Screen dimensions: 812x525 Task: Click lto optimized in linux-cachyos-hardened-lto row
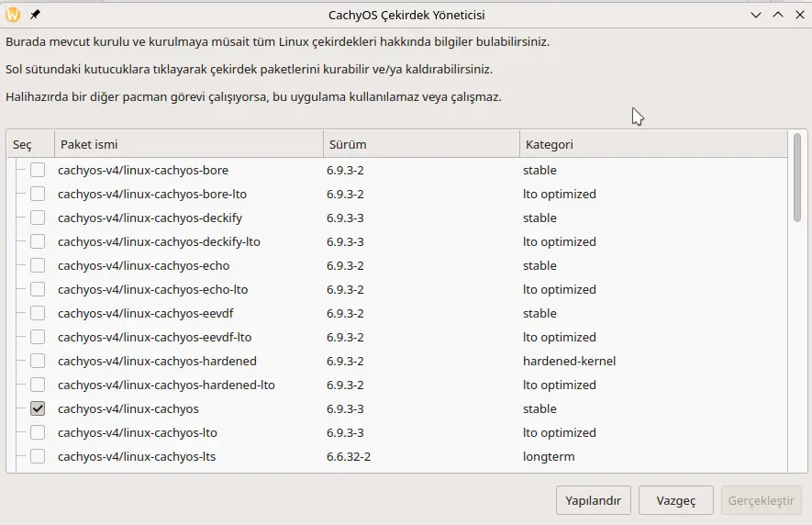pyautogui.click(x=560, y=385)
